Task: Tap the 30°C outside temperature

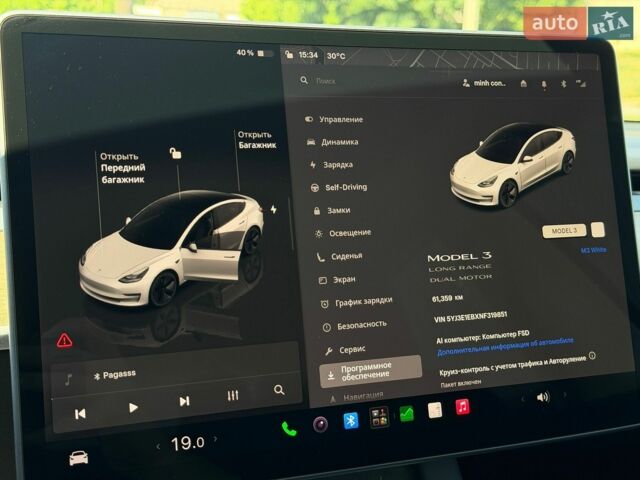Action: (x=336, y=56)
